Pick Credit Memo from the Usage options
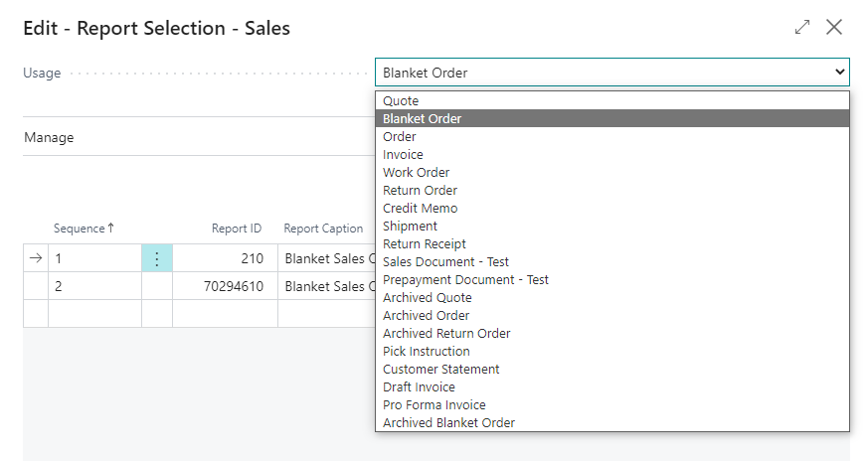 pos(420,209)
